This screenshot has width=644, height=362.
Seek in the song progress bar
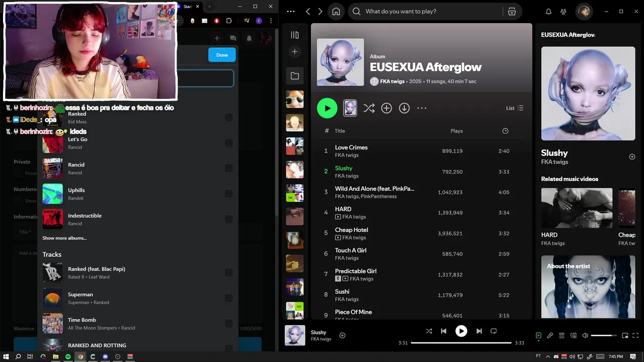[x=461, y=343]
